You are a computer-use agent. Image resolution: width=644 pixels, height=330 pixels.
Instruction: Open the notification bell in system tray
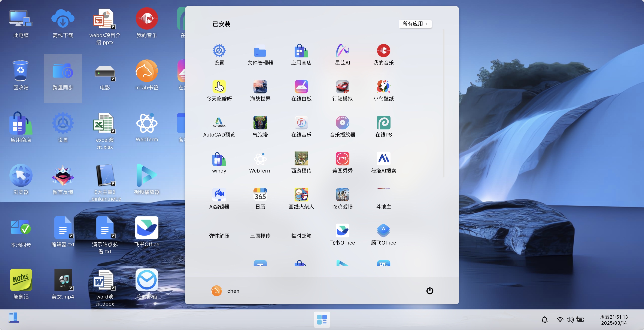(x=545, y=319)
